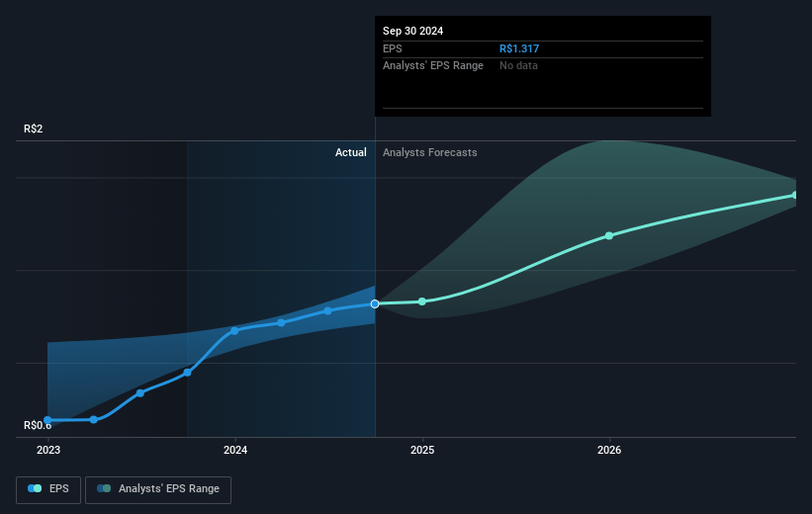Click the 2023 x-axis label

(48, 451)
